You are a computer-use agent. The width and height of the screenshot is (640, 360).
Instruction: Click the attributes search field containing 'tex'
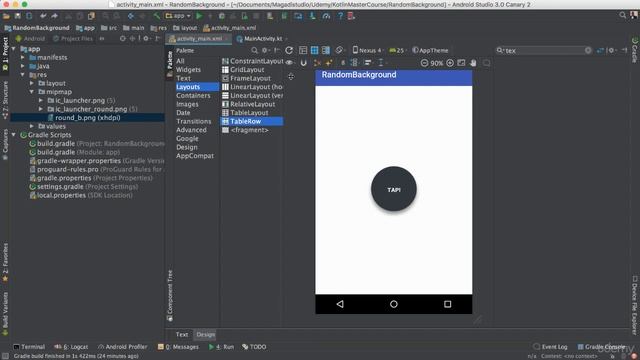[x=544, y=51]
